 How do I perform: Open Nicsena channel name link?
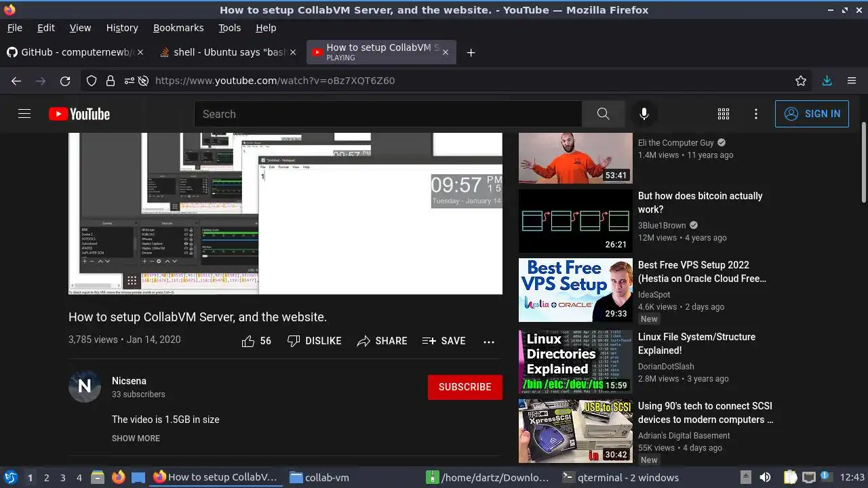click(x=129, y=381)
